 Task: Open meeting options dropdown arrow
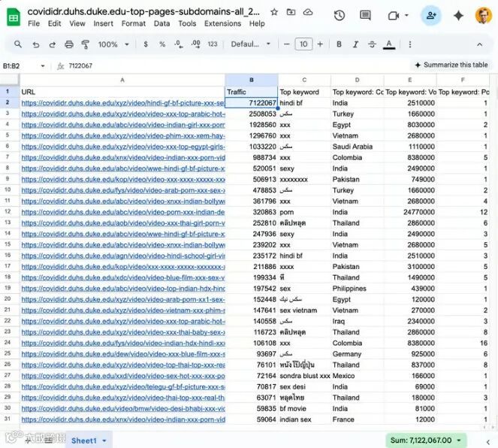406,15
